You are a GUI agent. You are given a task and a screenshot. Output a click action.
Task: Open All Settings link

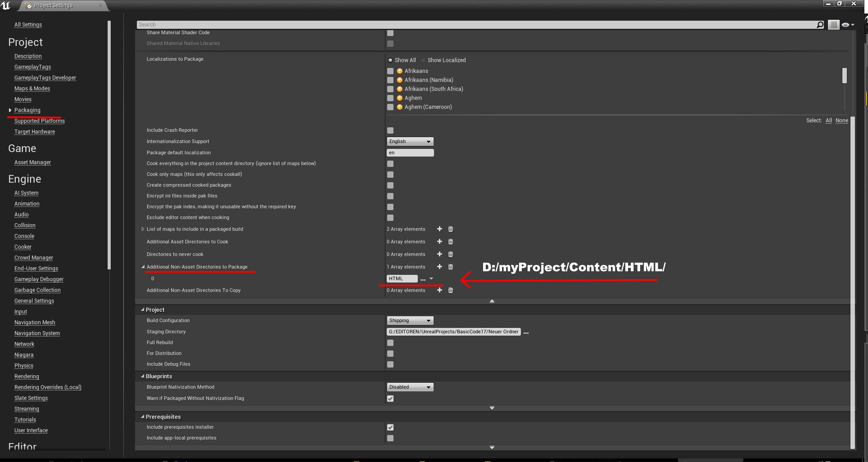click(x=28, y=25)
